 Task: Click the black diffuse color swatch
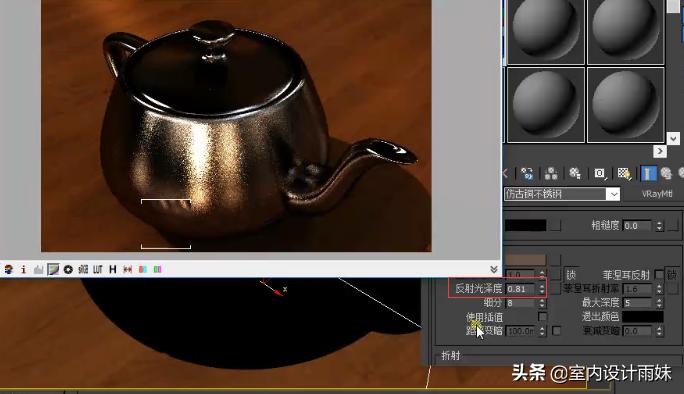(525, 225)
